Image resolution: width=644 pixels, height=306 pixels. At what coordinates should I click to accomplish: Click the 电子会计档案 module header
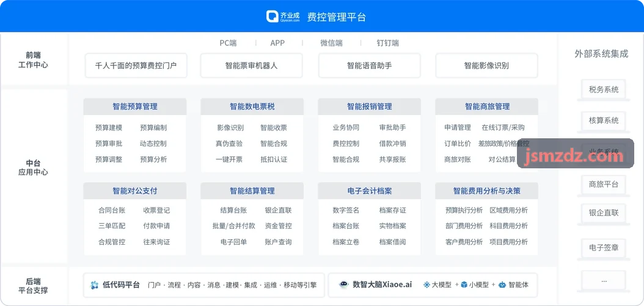pos(369,191)
